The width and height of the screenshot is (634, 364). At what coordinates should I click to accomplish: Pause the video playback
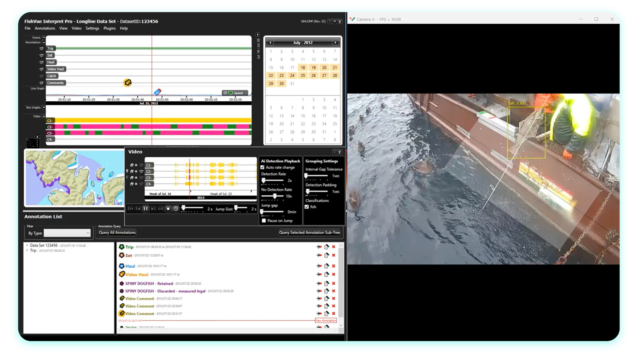[x=145, y=208]
